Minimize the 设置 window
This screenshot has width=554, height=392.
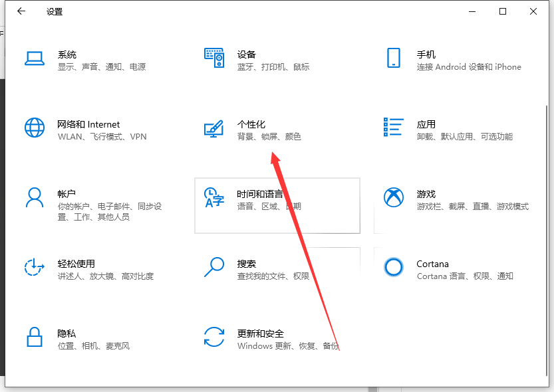(x=472, y=11)
